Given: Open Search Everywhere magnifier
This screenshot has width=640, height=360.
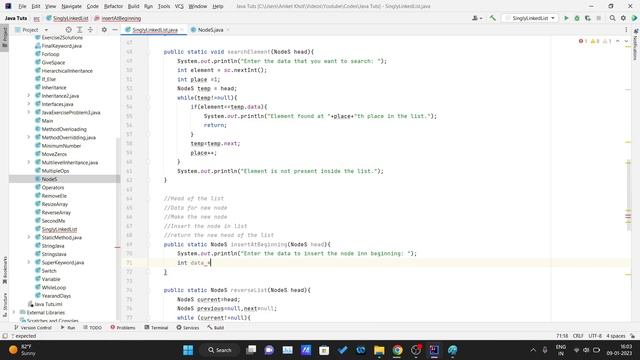Looking at the screenshot, I should tap(612, 18).
